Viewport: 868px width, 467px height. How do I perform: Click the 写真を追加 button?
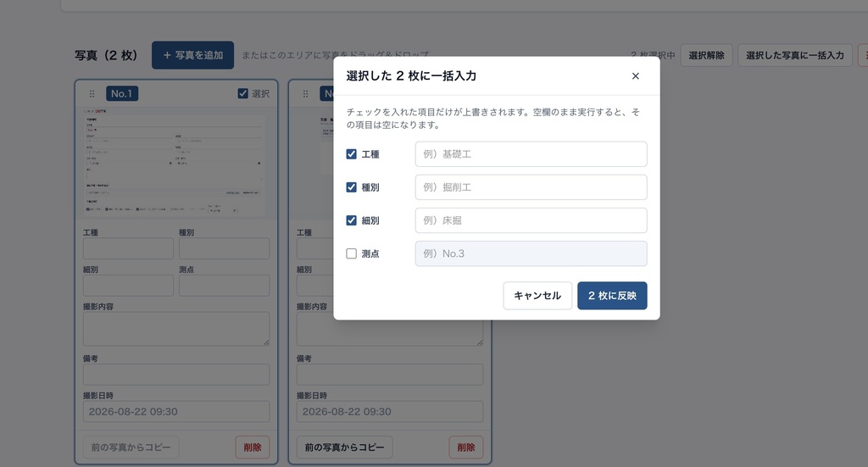click(x=192, y=55)
